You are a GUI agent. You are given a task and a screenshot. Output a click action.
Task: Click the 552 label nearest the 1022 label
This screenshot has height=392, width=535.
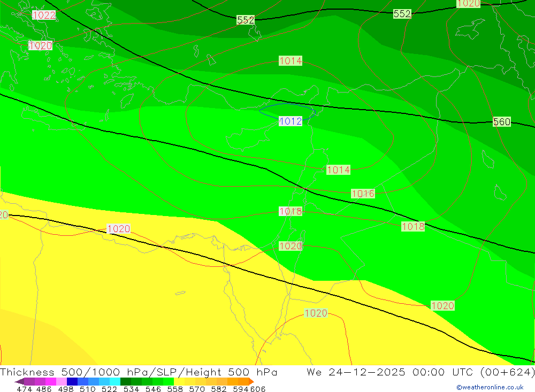point(246,20)
